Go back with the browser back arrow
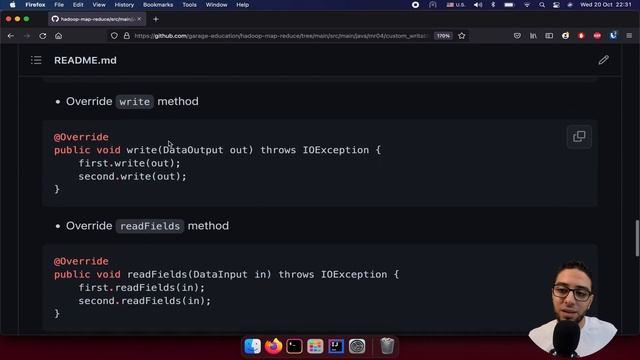This screenshot has width=640, height=360. coord(11,36)
